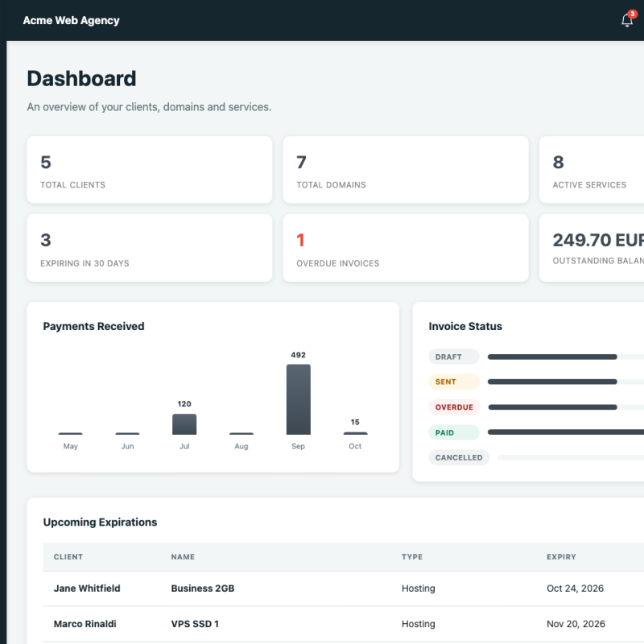This screenshot has width=644, height=644.
Task: Click the Nov 20, 2026 expiry date
Action: [576, 624]
